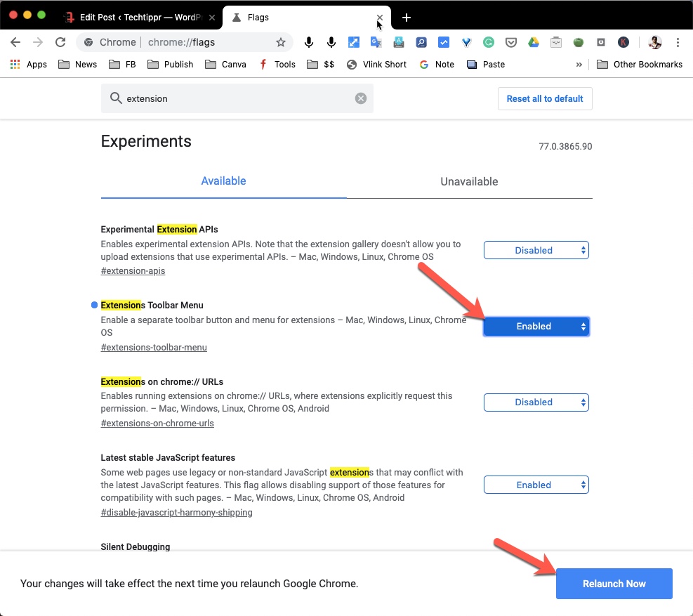
Task: Open the blue Y funnel extension icon
Action: [466, 42]
